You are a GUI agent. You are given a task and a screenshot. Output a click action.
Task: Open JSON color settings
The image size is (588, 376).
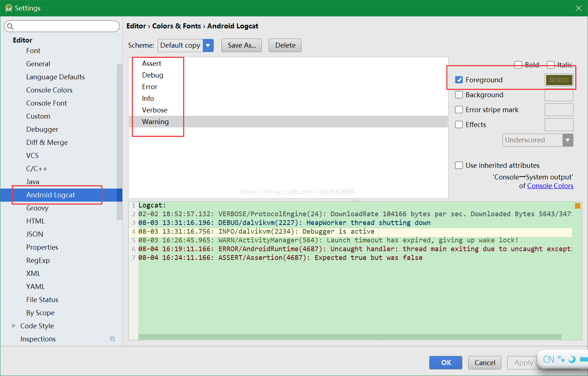point(35,234)
